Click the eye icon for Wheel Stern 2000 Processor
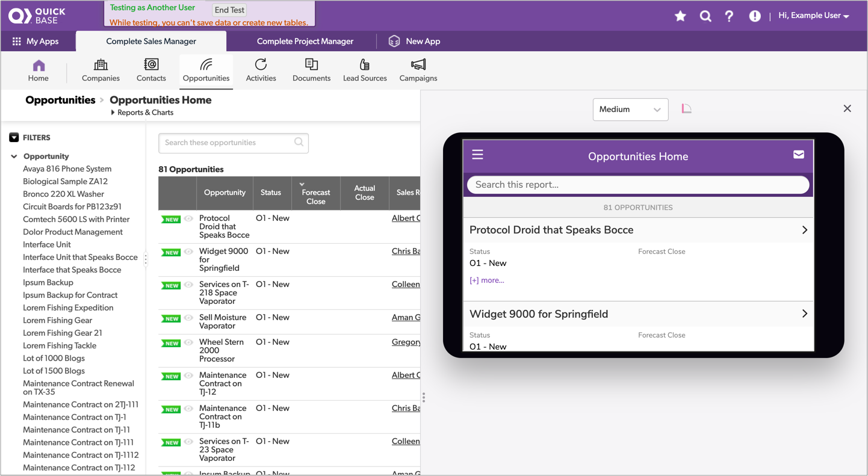 pos(188,343)
